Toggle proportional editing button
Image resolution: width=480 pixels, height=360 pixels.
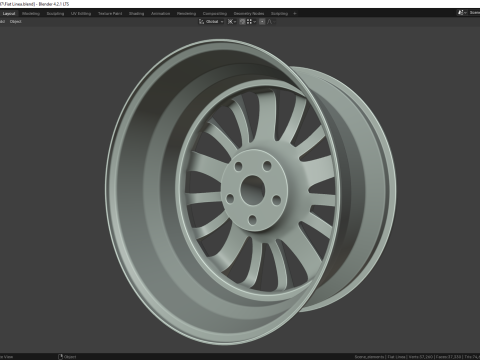[x=262, y=22]
